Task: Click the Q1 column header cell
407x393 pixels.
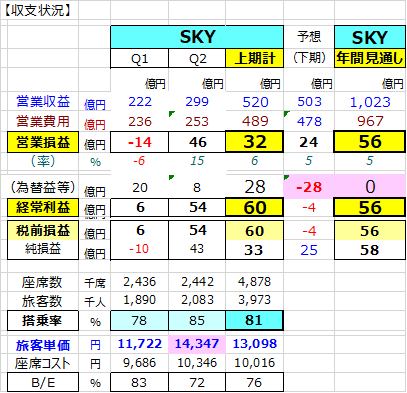Action: pos(140,58)
